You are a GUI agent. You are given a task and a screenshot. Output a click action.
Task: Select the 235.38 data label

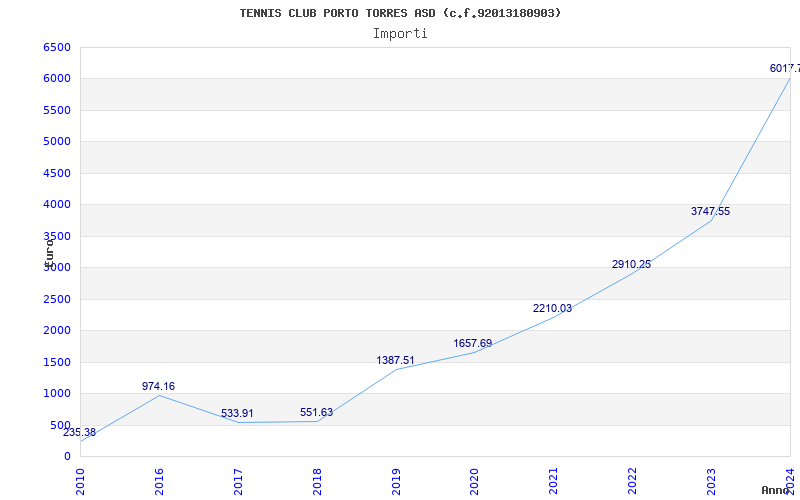[x=79, y=433]
